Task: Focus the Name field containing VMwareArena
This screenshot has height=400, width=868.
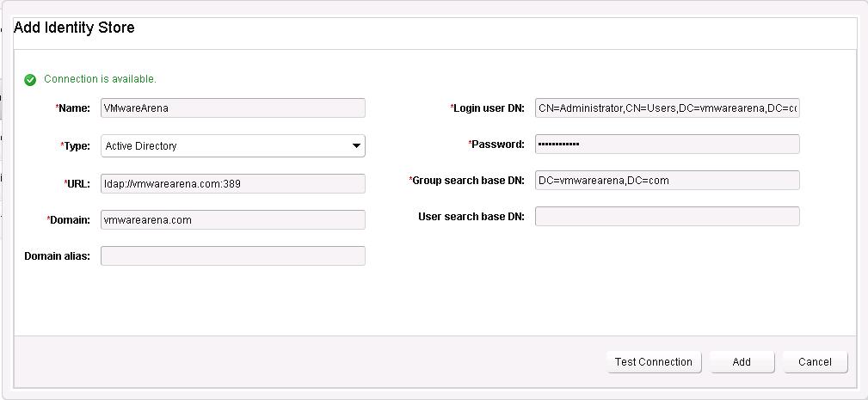Action: 232,108
